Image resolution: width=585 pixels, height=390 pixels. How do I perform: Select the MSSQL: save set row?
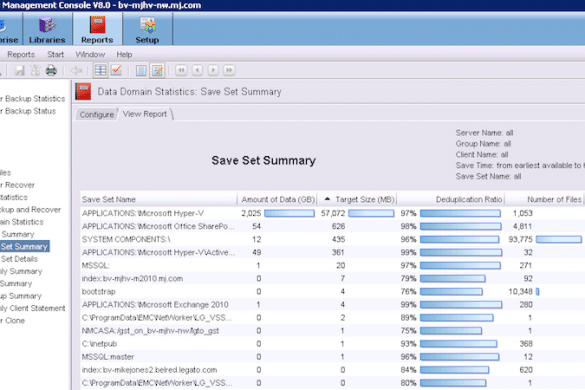(x=332, y=265)
